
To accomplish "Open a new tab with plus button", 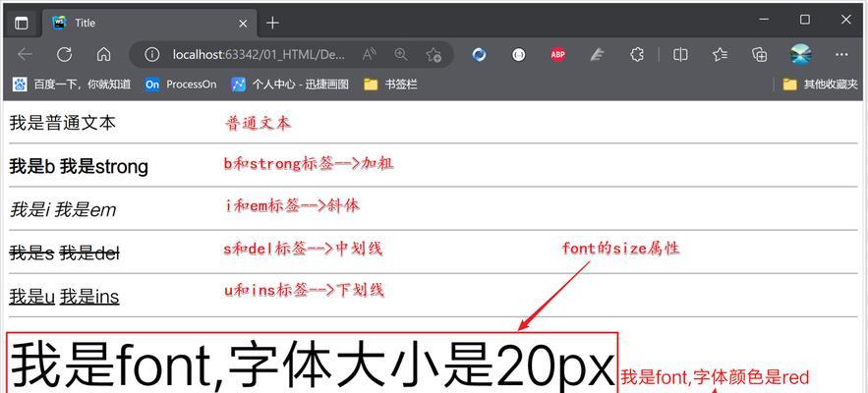I will 272,24.
